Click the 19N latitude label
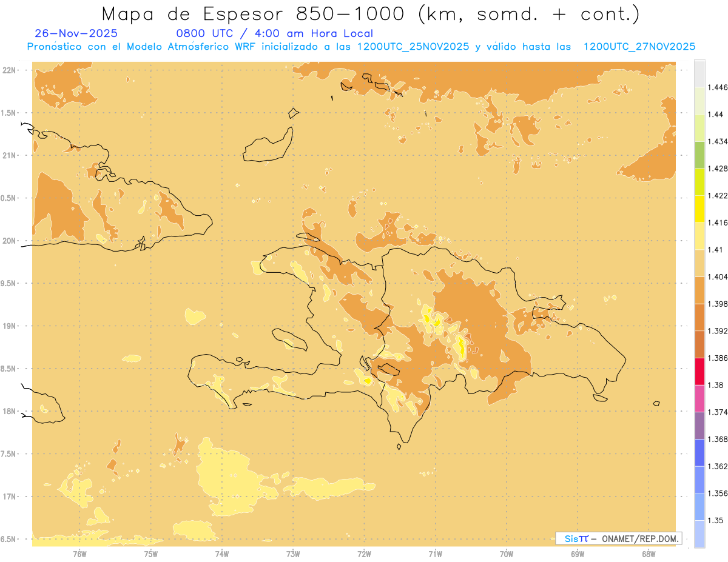This screenshot has height=562, width=728. tap(10, 326)
